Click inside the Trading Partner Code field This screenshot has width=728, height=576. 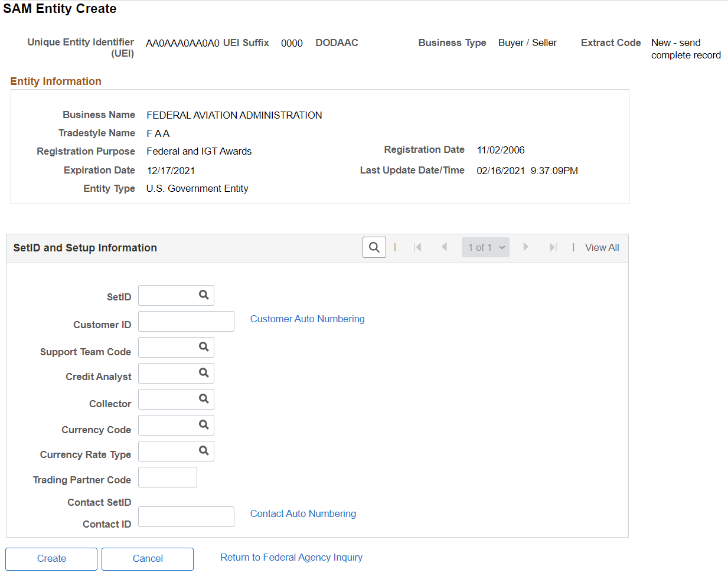[167, 477]
